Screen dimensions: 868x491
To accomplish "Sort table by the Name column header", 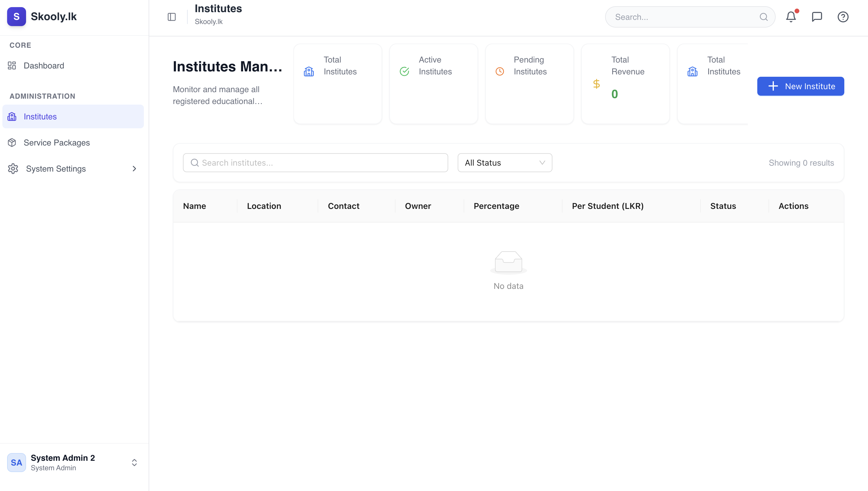I will click(195, 206).
